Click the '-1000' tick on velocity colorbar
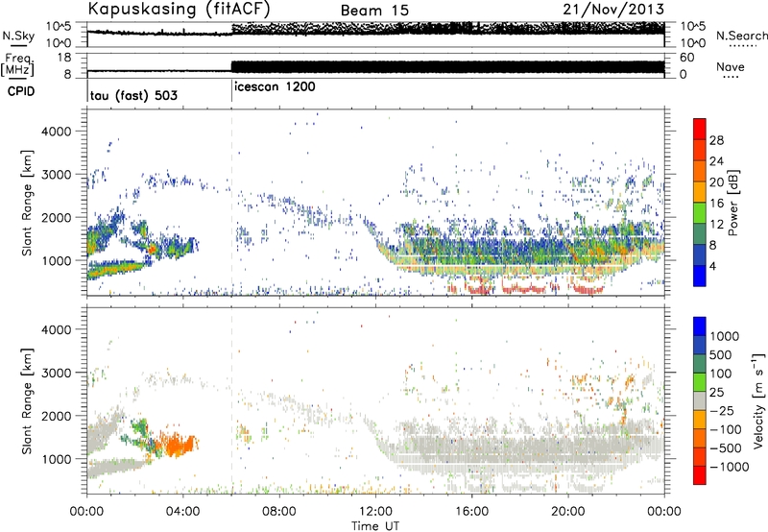The width and height of the screenshot is (768, 532). (x=730, y=467)
